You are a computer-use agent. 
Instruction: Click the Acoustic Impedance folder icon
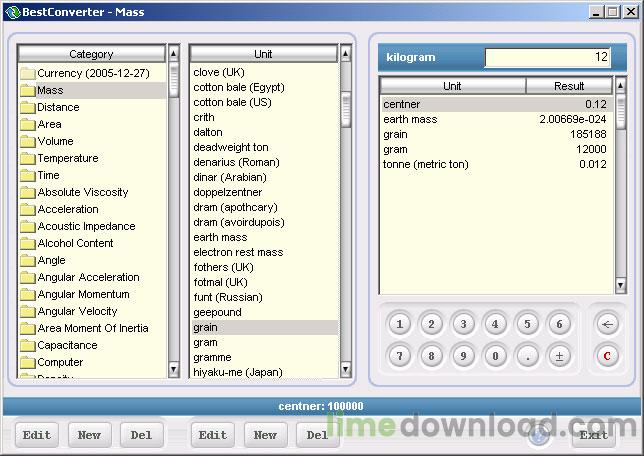[x=28, y=226]
